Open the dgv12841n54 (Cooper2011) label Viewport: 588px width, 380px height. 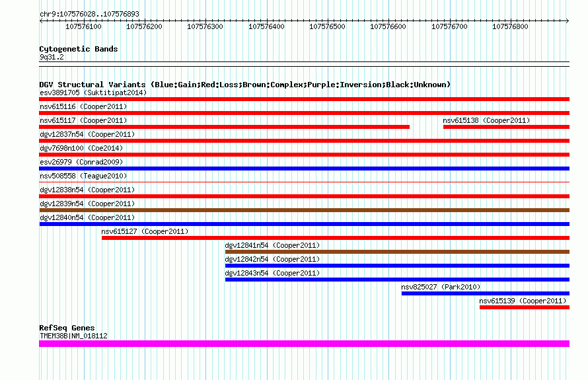click(x=272, y=245)
